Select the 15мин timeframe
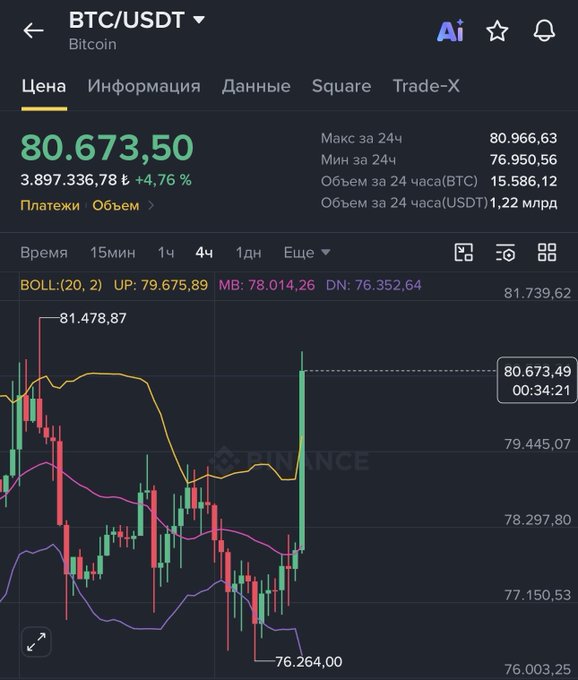The width and height of the screenshot is (578, 680). [113, 252]
